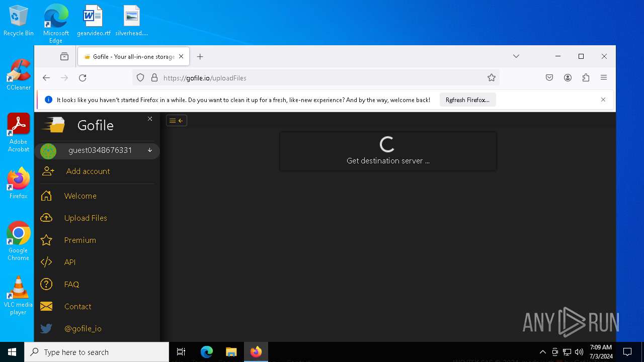
Task: Open the Windows Start menu
Action: (x=12, y=352)
